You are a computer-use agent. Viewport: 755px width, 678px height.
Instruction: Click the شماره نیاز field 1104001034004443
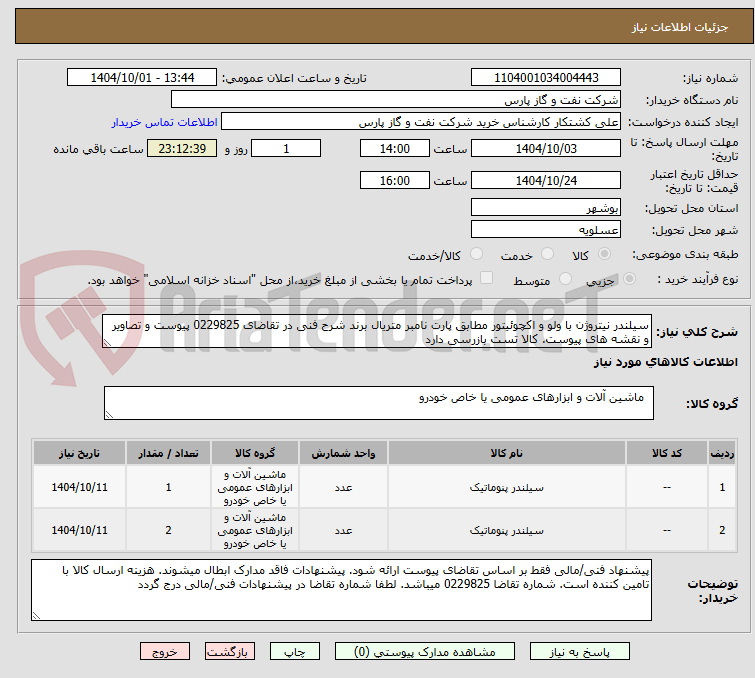pos(546,78)
